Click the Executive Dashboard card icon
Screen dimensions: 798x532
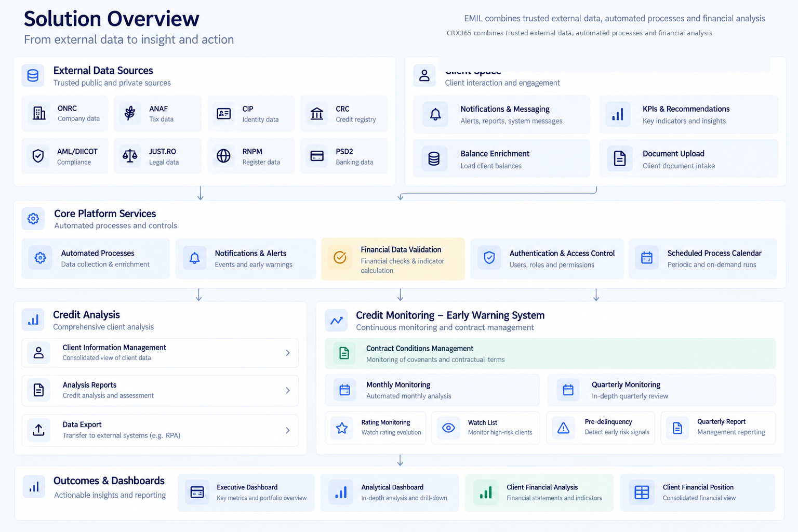(197, 492)
